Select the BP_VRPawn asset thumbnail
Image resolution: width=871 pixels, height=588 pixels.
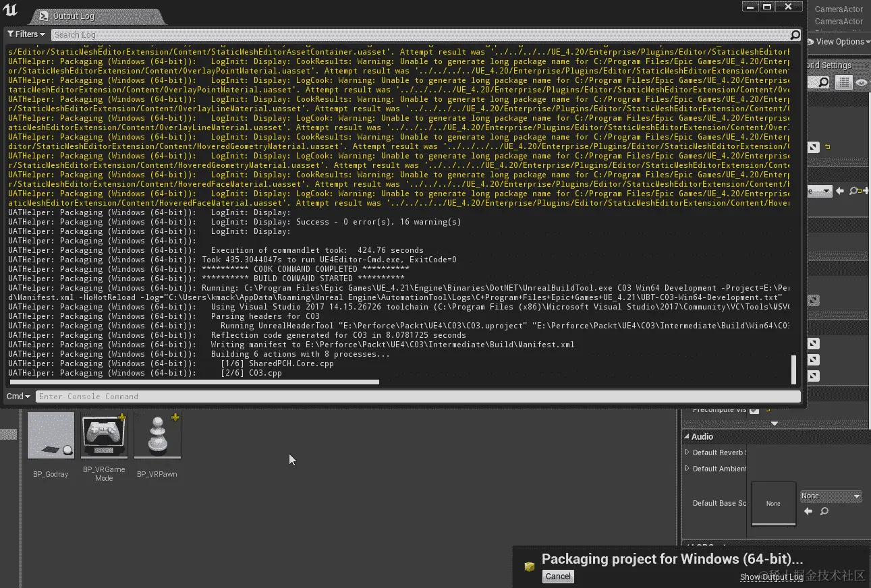pyautogui.click(x=157, y=436)
